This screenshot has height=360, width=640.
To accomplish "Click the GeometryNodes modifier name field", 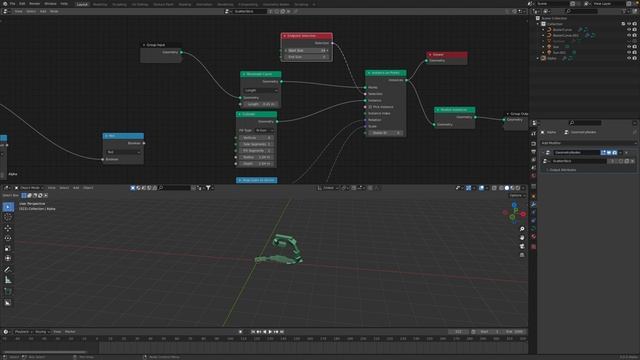I will (x=576, y=153).
